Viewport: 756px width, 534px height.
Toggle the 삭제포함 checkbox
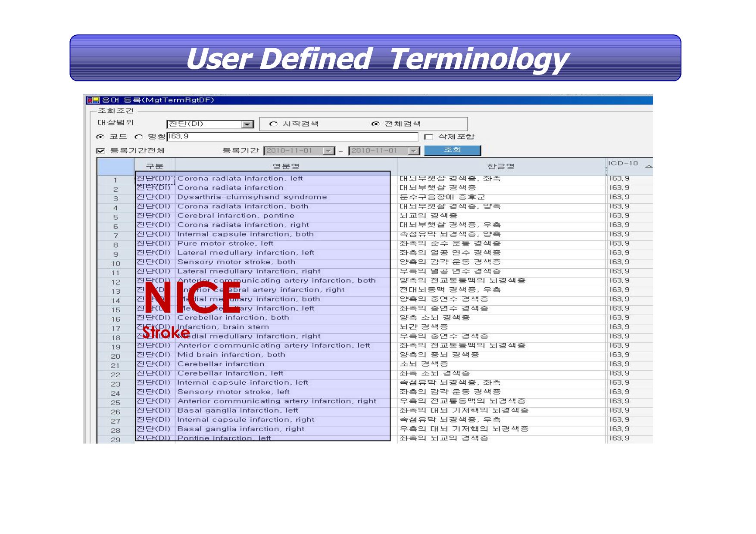[428, 137]
